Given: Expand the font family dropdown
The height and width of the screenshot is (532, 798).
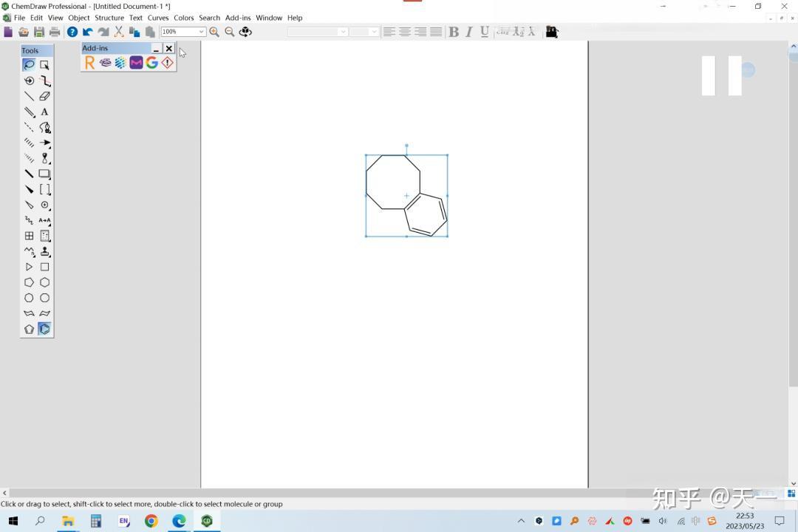Looking at the screenshot, I should coord(343,32).
